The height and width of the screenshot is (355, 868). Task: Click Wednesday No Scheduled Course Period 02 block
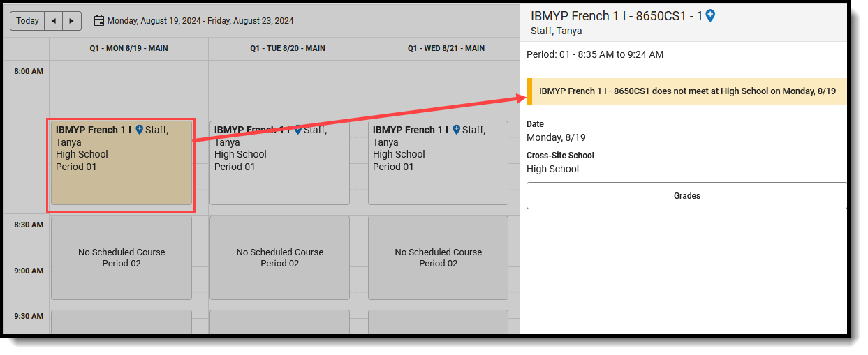click(438, 258)
